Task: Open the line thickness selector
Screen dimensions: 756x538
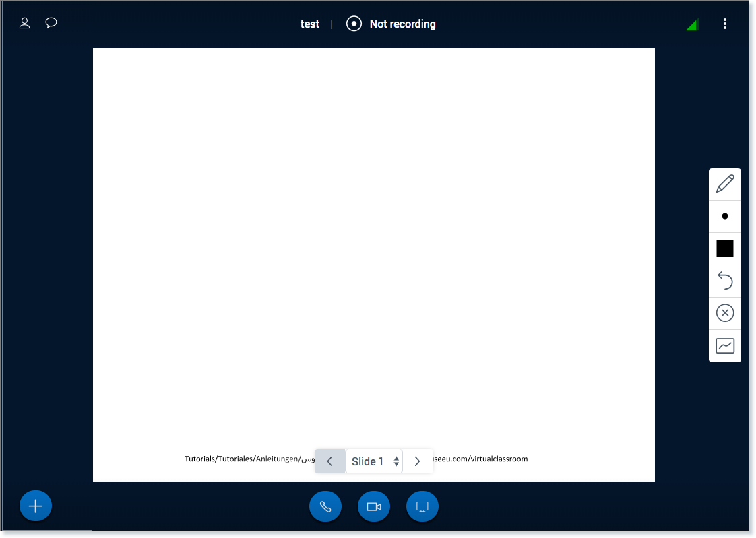Action: [725, 215]
